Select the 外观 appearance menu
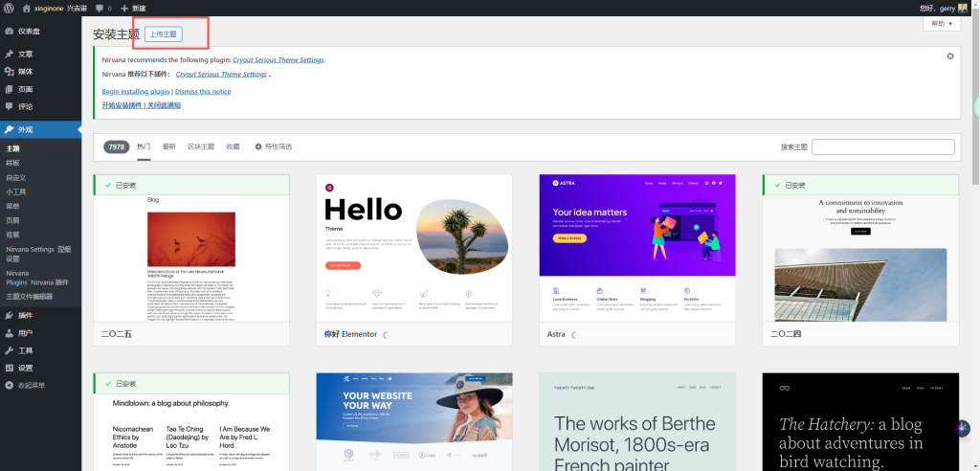 click(x=40, y=129)
